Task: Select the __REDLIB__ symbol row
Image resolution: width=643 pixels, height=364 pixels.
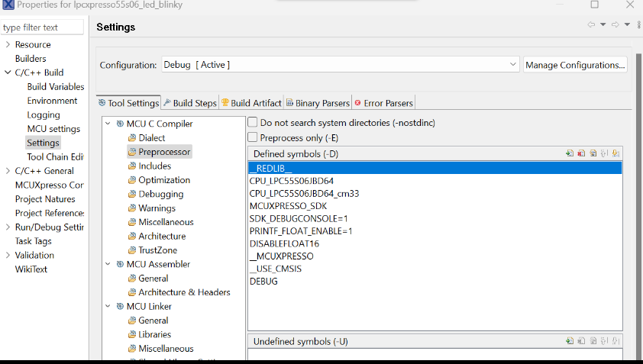Action: pos(435,168)
